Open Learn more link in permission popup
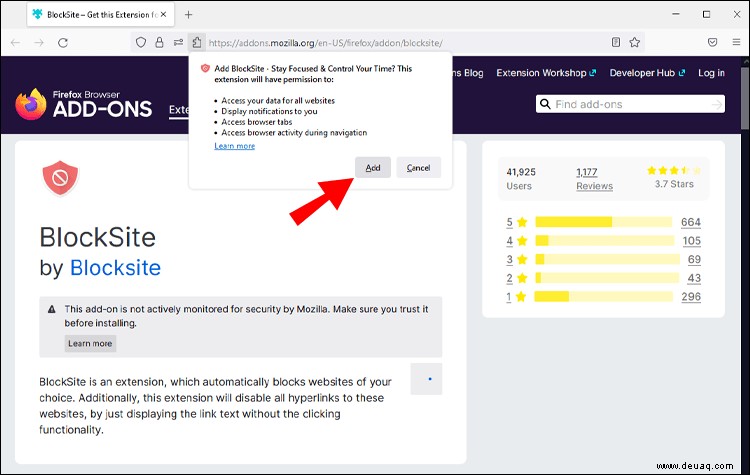 [x=234, y=146]
